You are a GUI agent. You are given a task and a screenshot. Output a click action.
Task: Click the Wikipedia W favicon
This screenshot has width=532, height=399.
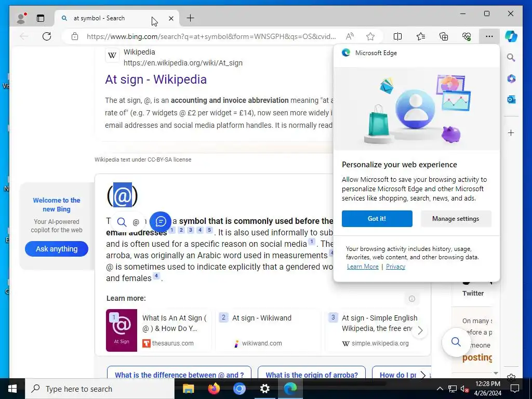point(112,55)
